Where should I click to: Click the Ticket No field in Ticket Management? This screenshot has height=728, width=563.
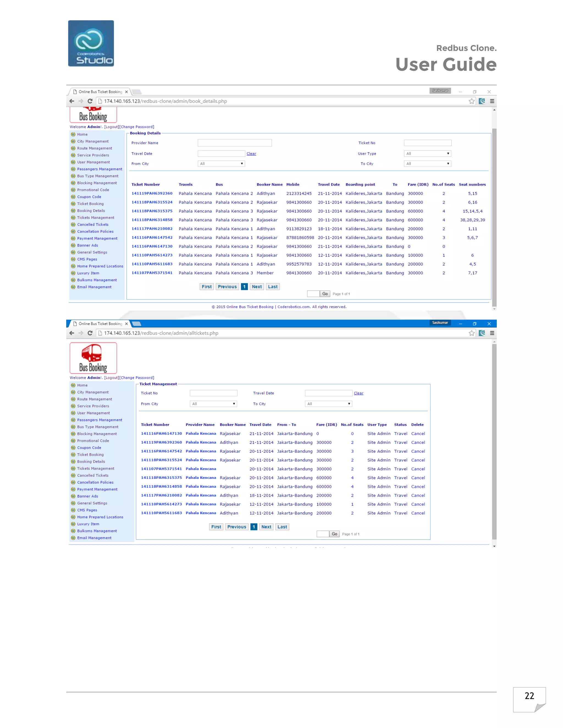point(213,393)
